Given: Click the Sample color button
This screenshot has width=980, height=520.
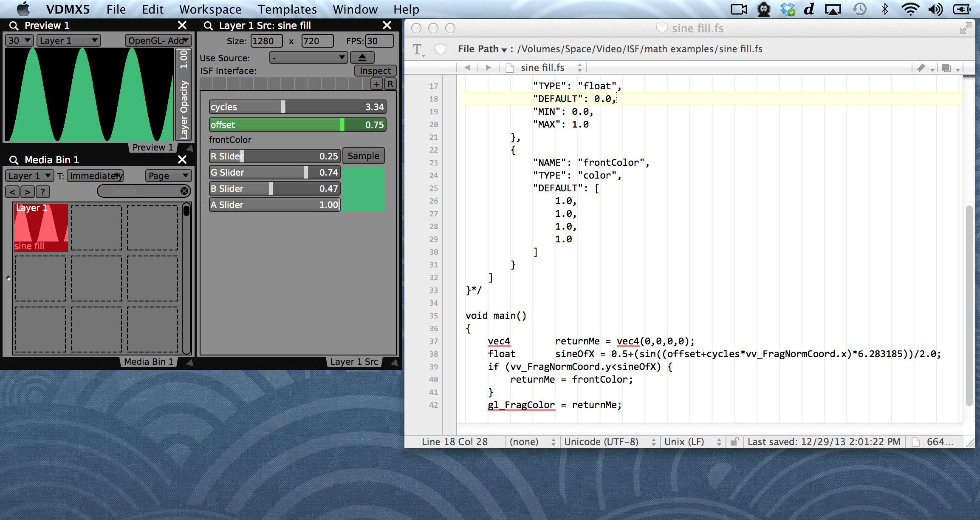Looking at the screenshot, I should pyautogui.click(x=363, y=156).
